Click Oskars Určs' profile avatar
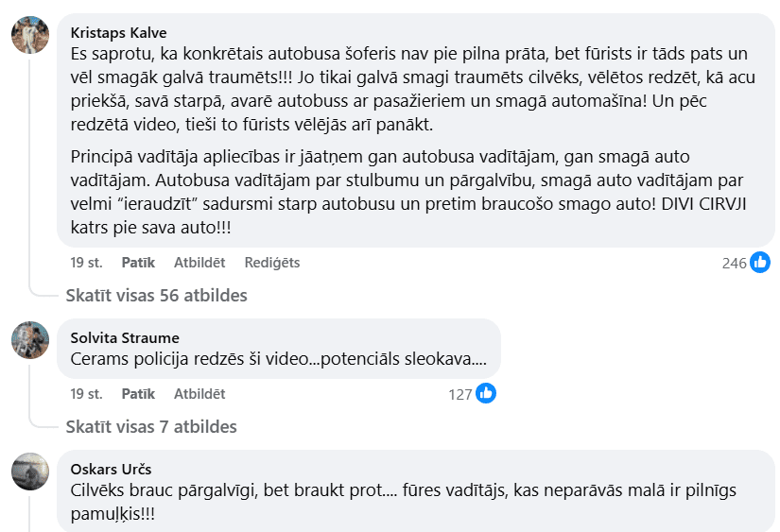 tap(30, 471)
